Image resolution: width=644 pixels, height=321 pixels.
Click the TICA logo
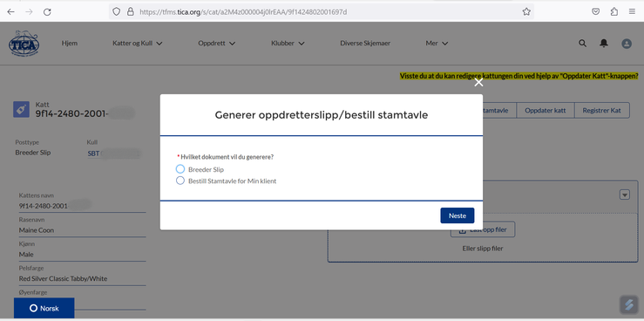24,43
